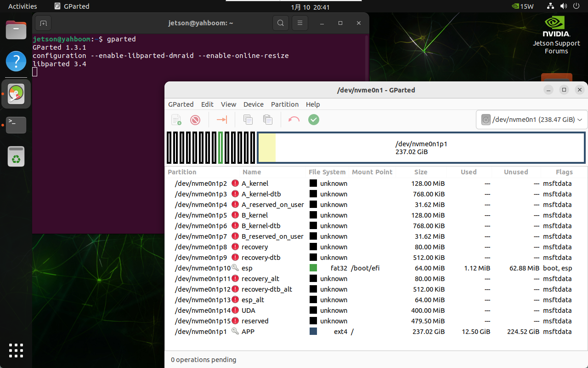Open the Device menu
588x368 pixels.
[253, 104]
